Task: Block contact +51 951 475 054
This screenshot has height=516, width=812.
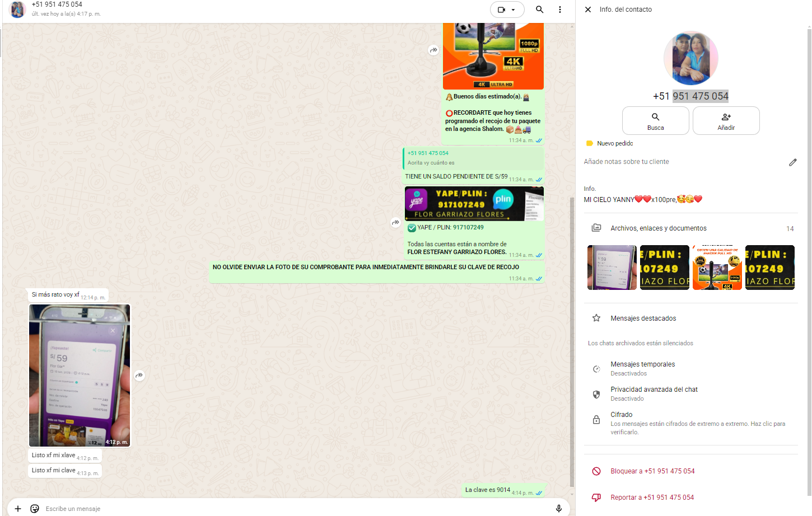Action: coord(652,471)
